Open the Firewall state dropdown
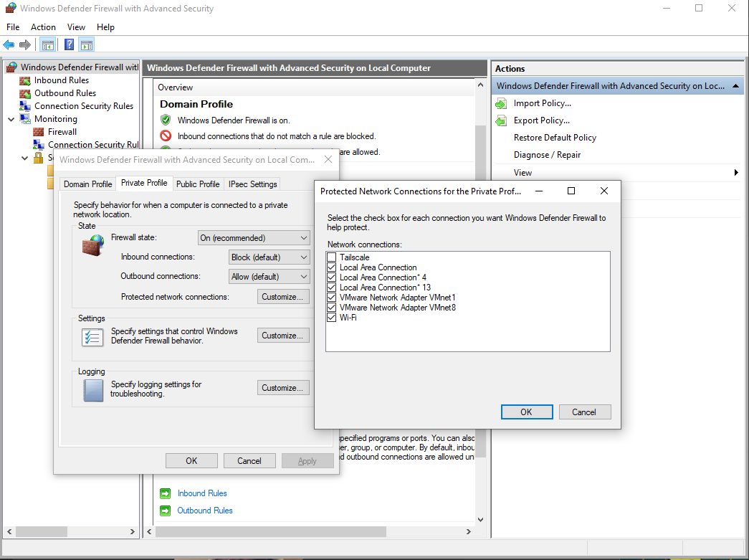Screen dimensions: 749x560 (254, 238)
